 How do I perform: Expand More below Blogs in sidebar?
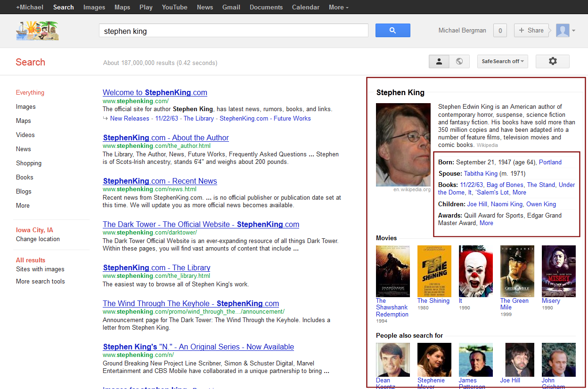[x=23, y=206]
